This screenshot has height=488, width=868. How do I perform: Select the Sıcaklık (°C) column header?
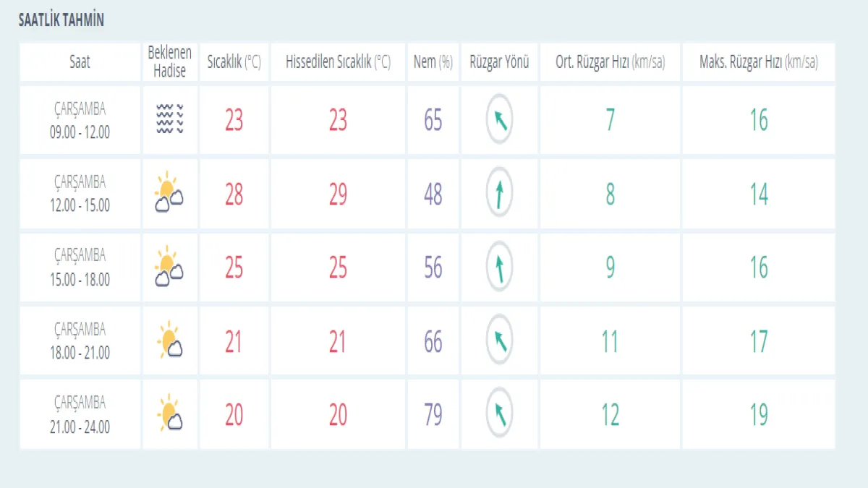234,62
